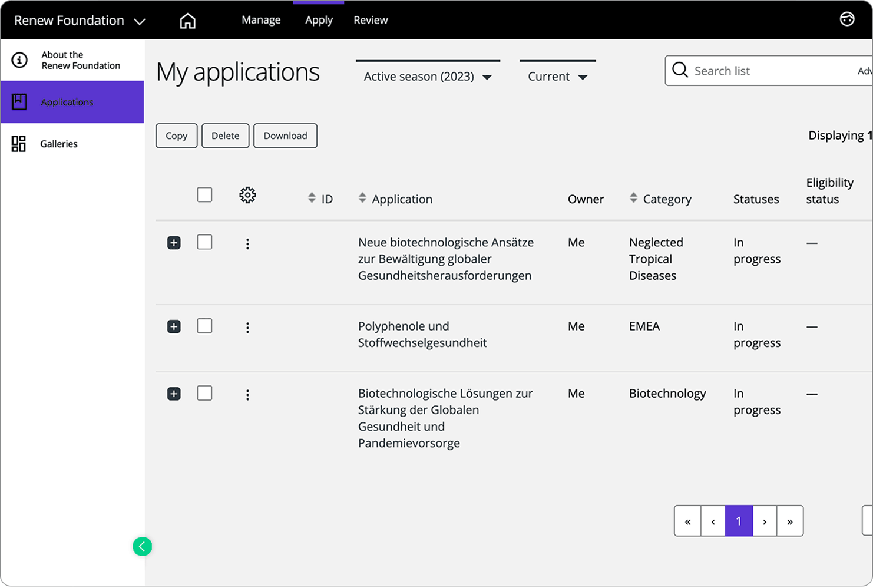Viewport: 873px width, 588px height.
Task: Click the About info icon in sidebar
Action: [x=19, y=60]
